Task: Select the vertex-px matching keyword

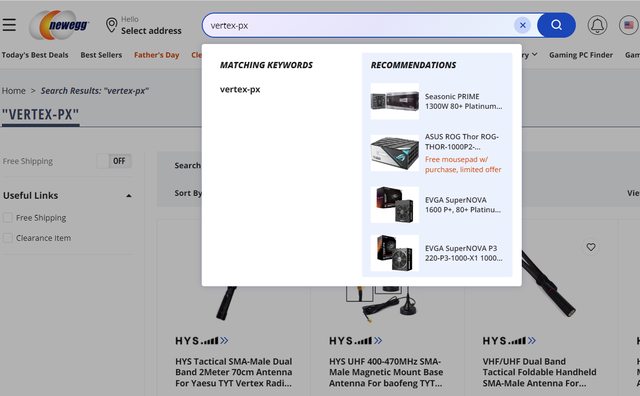Action: [x=240, y=89]
